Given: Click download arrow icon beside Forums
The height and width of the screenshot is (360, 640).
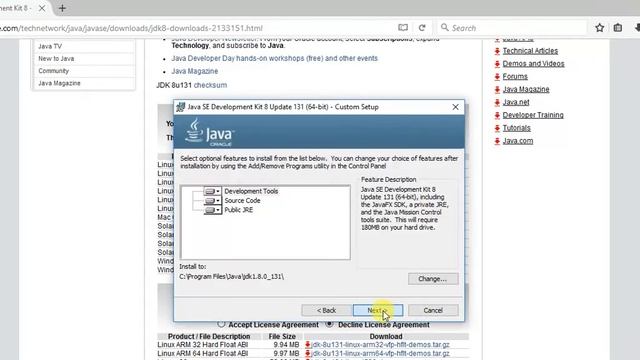Looking at the screenshot, I should [x=497, y=77].
